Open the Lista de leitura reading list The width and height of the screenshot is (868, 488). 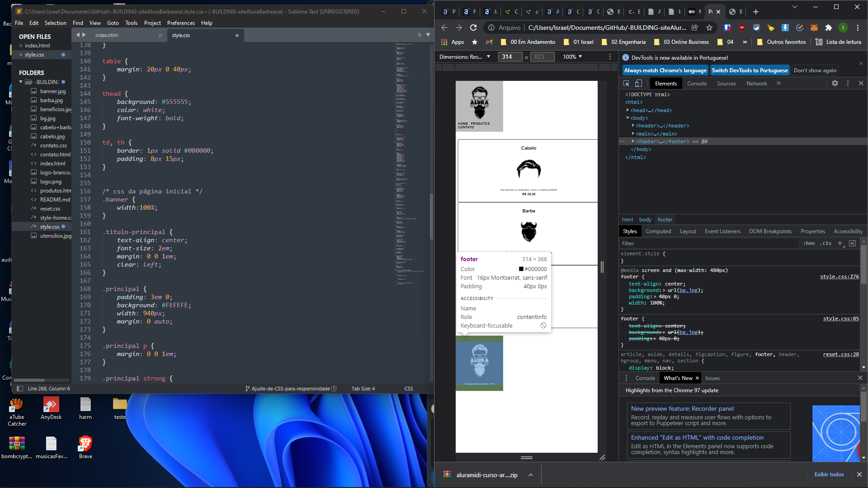pyautogui.click(x=839, y=42)
